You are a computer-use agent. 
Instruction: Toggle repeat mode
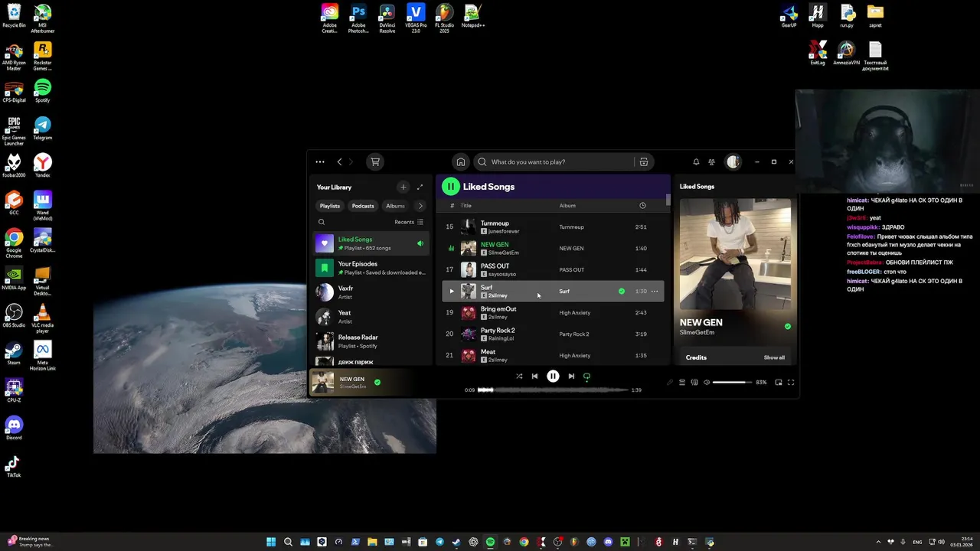tap(587, 377)
